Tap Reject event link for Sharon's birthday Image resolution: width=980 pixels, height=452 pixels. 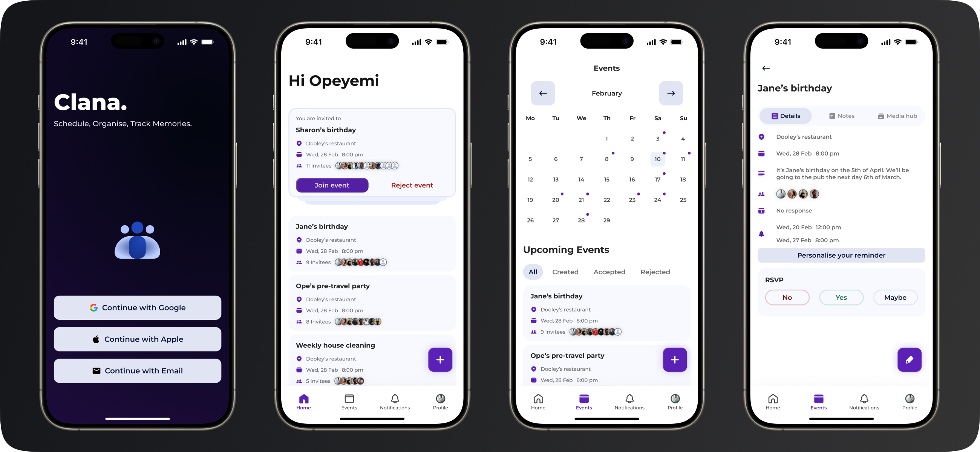click(x=411, y=185)
